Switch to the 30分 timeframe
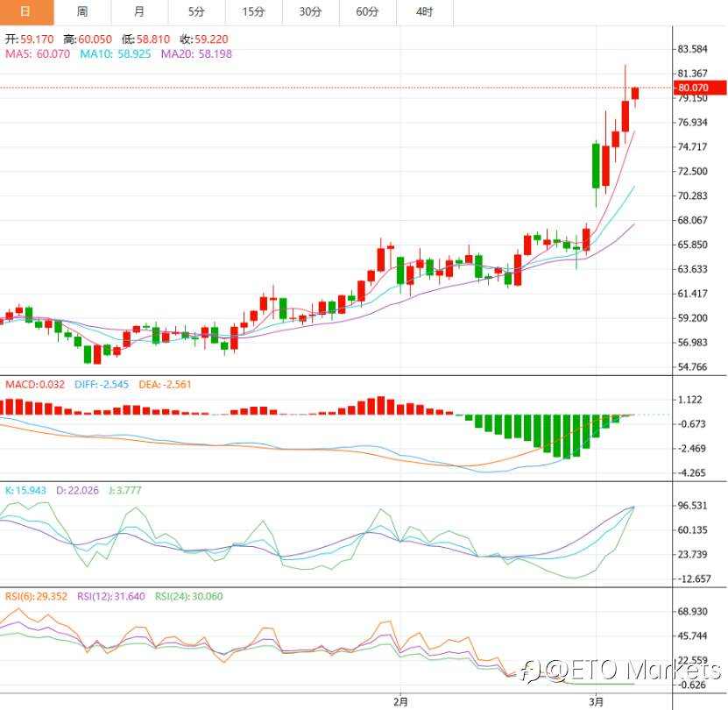728x710 pixels. 310,12
